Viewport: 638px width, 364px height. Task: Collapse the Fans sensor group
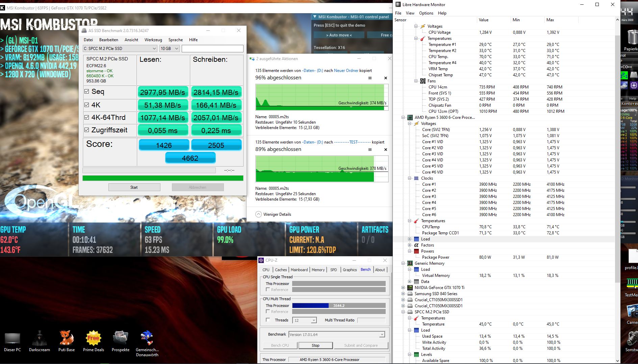416,81
